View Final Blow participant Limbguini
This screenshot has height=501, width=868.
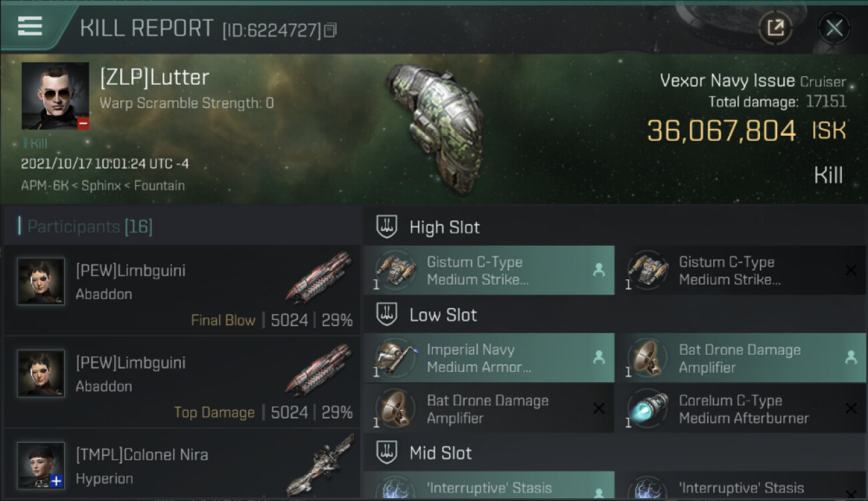click(182, 290)
